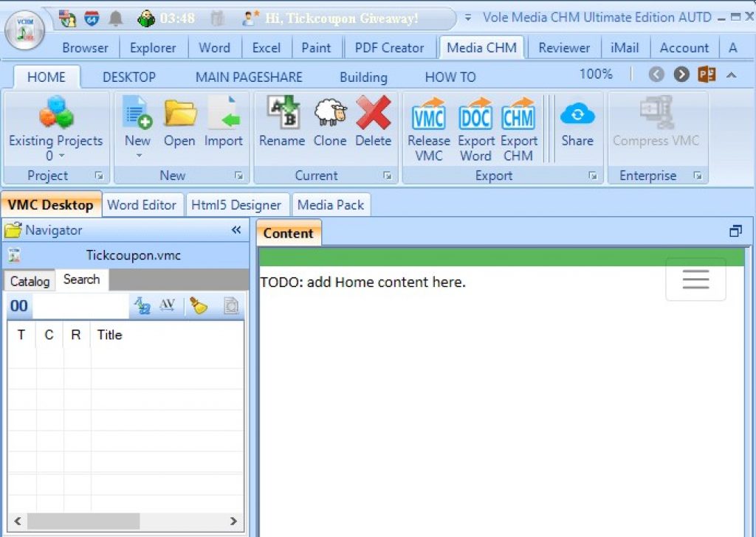Screen dimensions: 756x537
Task: Open Existing Projects icon
Action: pyautogui.click(x=56, y=111)
